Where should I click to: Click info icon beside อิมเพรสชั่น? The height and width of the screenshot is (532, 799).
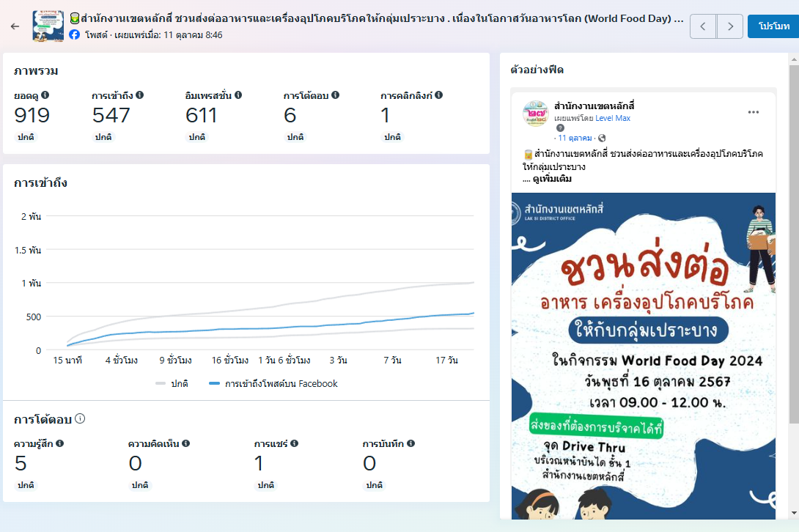point(238,95)
